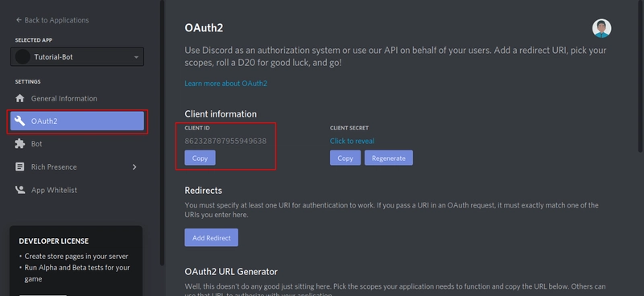The image size is (644, 296).
Task: Click the home icon beside General Information
Action: pyautogui.click(x=19, y=98)
